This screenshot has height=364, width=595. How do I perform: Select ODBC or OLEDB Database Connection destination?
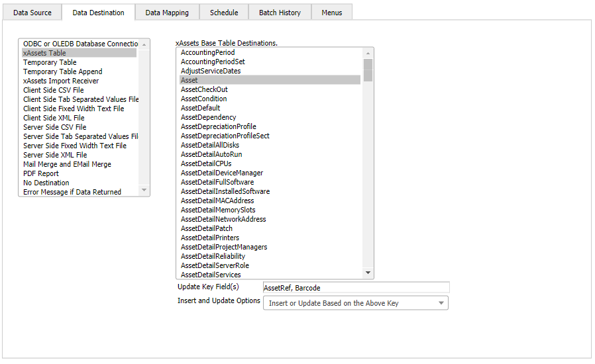[x=80, y=44]
